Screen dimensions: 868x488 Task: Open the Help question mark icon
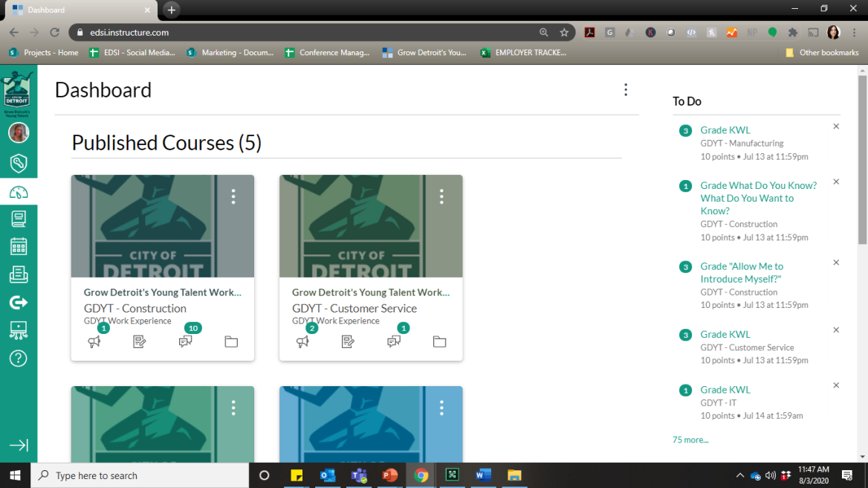tap(19, 359)
